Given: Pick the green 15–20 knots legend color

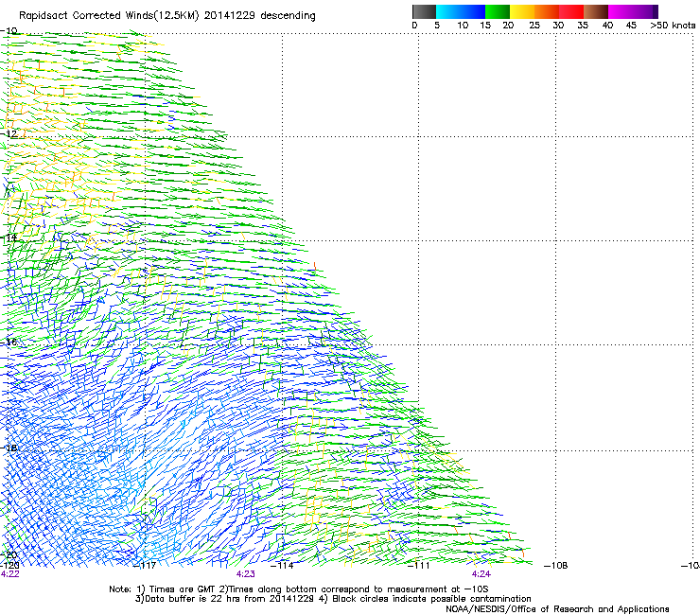Looking at the screenshot, I should (x=498, y=11).
